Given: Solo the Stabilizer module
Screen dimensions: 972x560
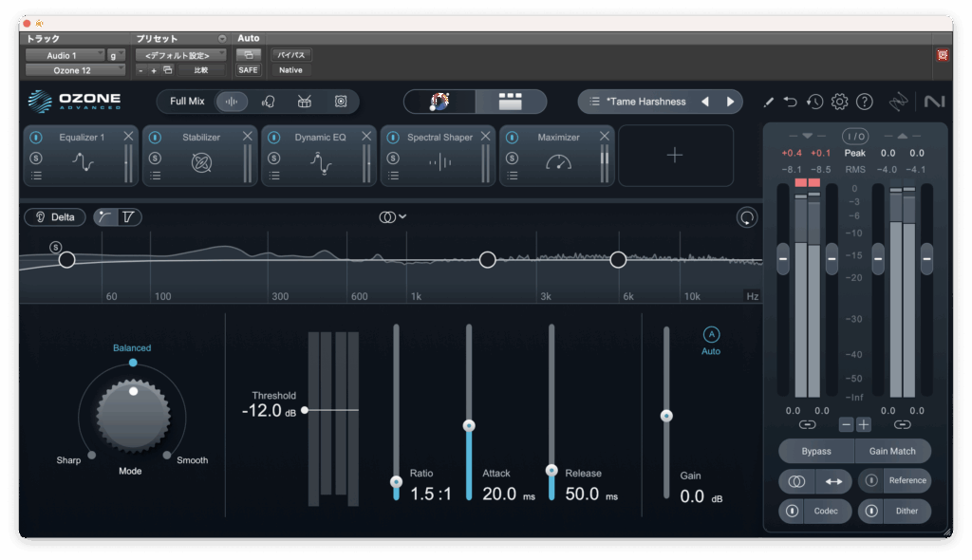Looking at the screenshot, I should point(155,157).
